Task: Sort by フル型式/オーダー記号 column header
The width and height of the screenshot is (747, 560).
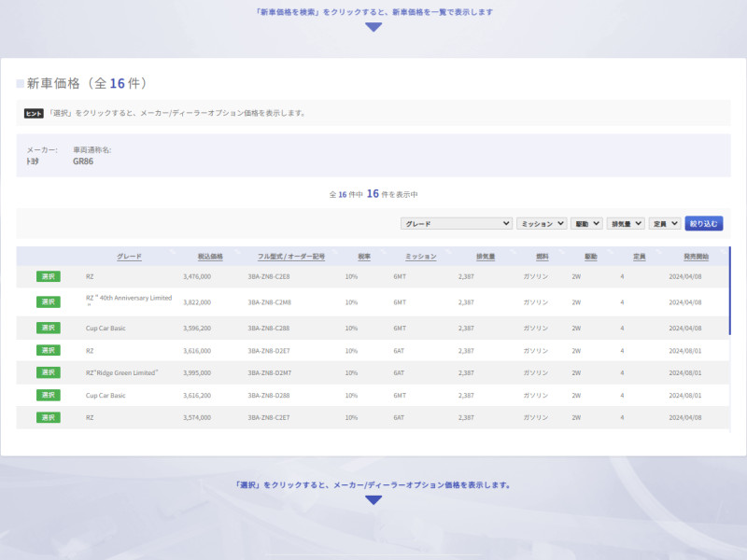Action: [x=291, y=256]
